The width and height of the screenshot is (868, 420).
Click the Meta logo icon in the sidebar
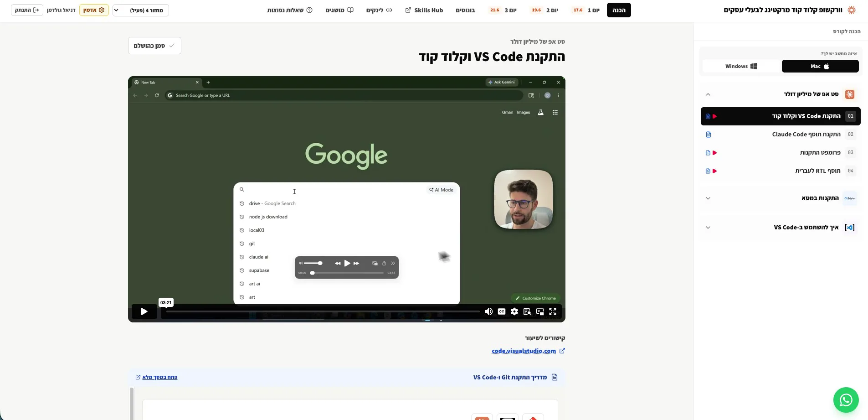click(x=850, y=198)
